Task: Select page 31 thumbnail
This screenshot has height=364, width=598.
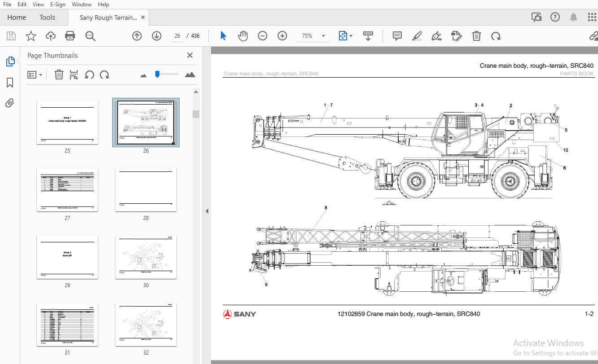Action: [67, 325]
